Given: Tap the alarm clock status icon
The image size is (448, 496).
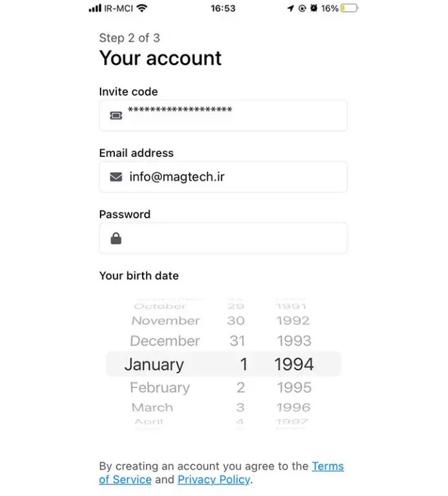Looking at the screenshot, I should (313, 8).
